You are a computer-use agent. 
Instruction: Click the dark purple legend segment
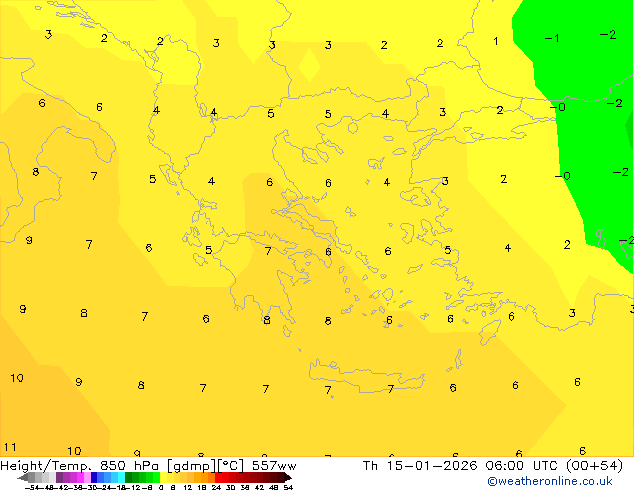tap(59, 477)
